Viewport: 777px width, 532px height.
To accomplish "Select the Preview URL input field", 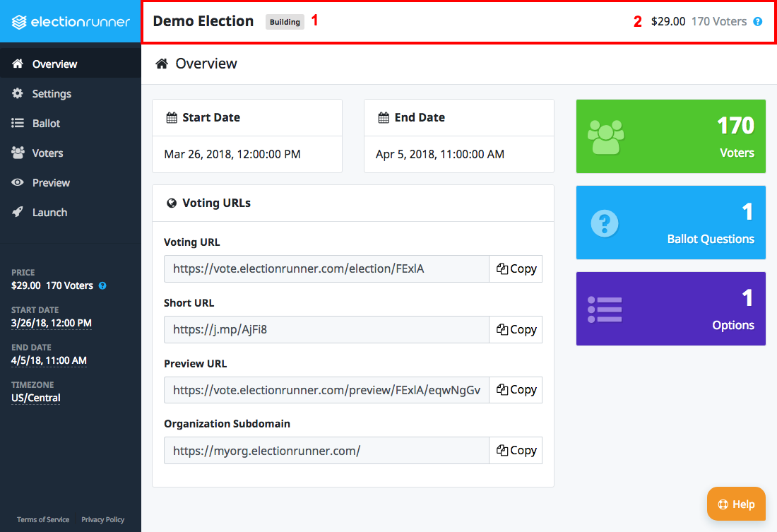I will coord(325,389).
